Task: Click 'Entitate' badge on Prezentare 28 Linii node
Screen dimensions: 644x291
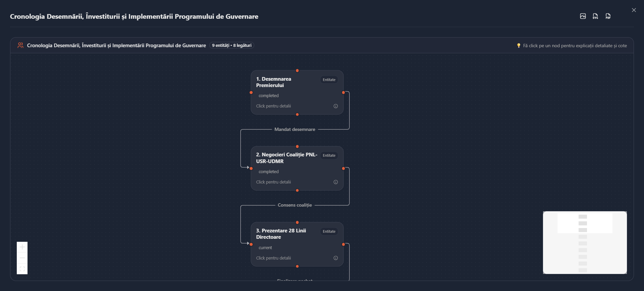Action: 329,231
